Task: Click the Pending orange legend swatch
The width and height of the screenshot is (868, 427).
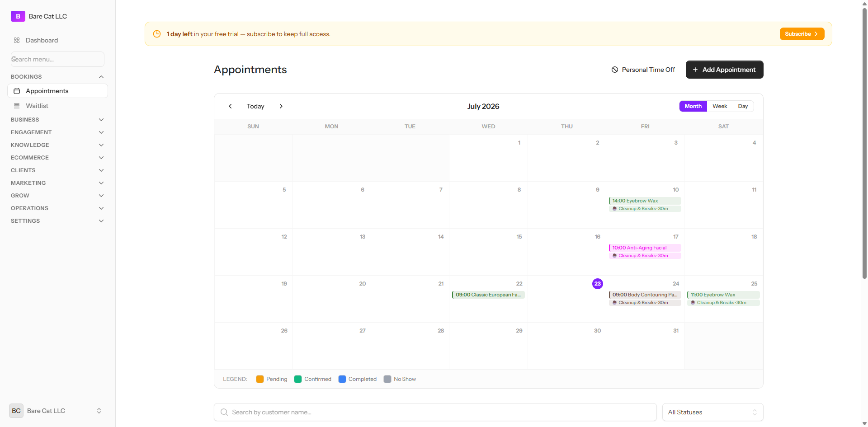Action: pyautogui.click(x=260, y=379)
